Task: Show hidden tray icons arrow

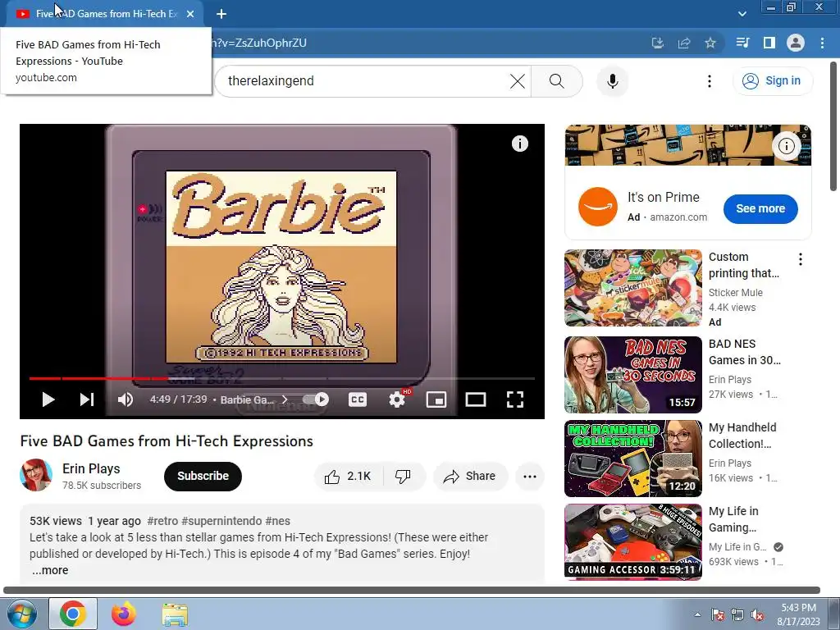Action: click(x=697, y=614)
